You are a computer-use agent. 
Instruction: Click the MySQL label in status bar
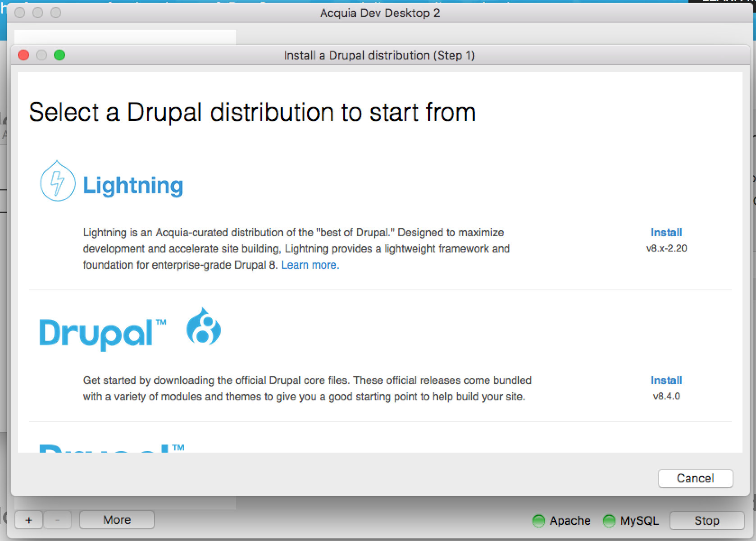(639, 521)
